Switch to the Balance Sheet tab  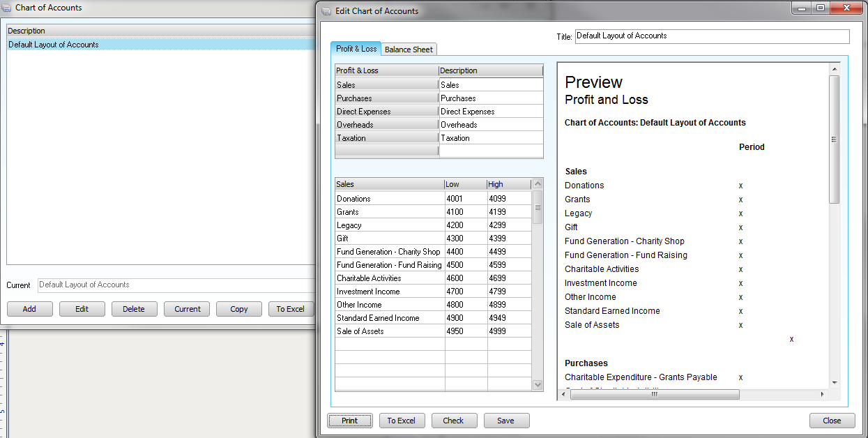coord(409,50)
